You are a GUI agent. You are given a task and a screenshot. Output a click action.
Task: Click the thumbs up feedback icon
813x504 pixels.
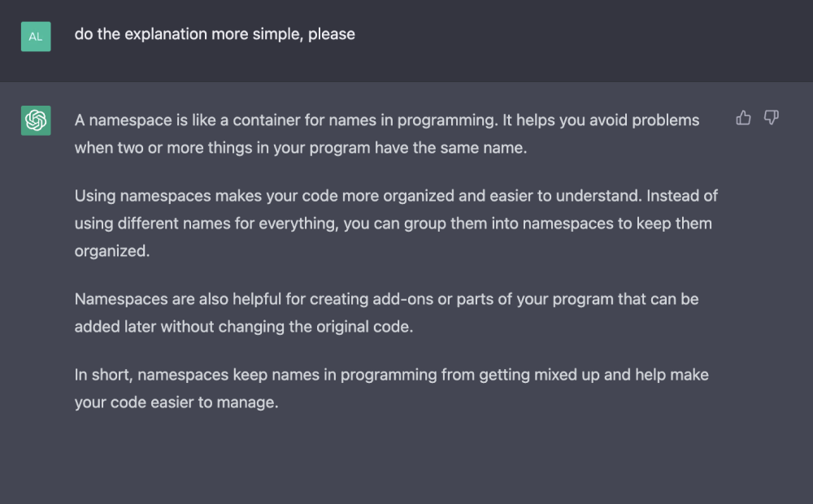tap(744, 118)
